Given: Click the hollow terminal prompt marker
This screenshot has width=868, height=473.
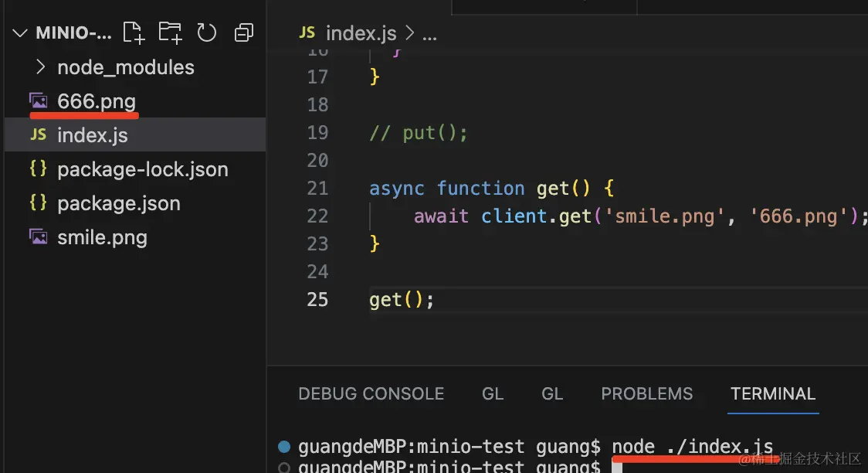Looking at the screenshot, I should pos(284,468).
